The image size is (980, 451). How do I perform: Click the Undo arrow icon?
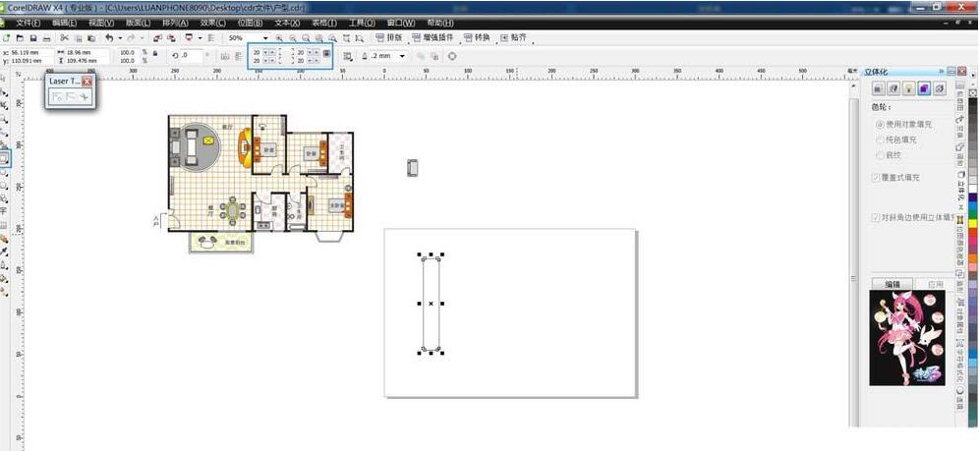point(109,38)
